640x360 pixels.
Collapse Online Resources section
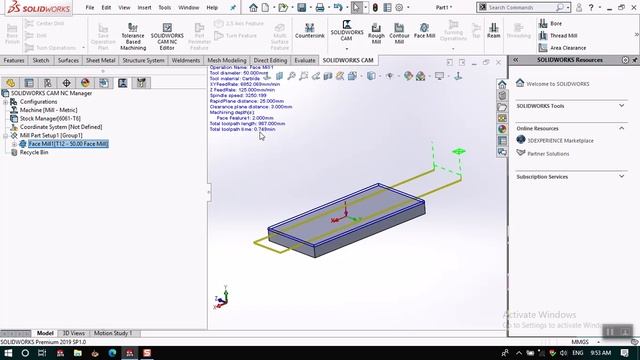click(x=621, y=128)
